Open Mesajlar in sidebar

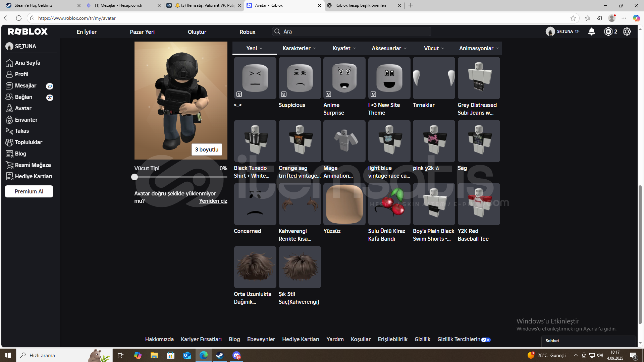(25, 85)
